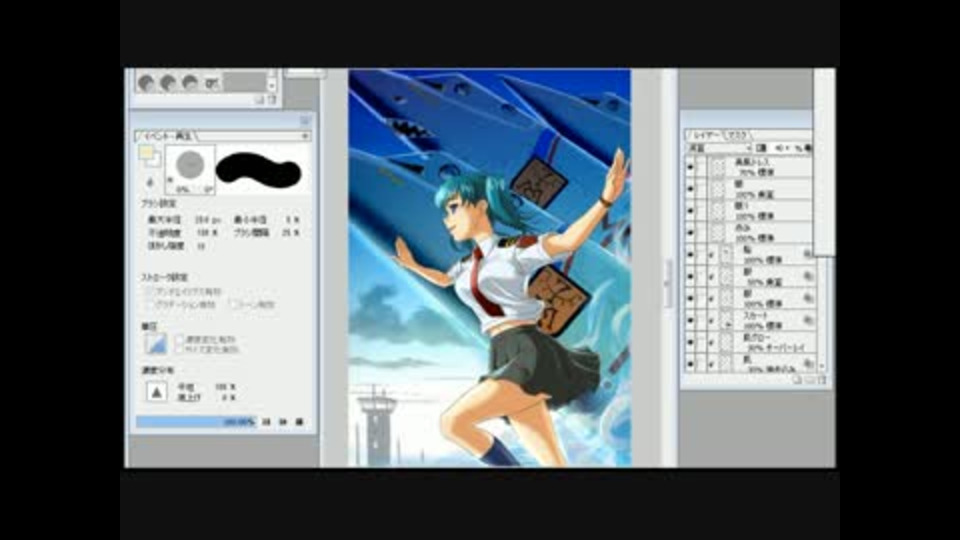Click the 平坦 percentage value
Image resolution: width=960 pixels, height=540 pixels.
(225, 387)
